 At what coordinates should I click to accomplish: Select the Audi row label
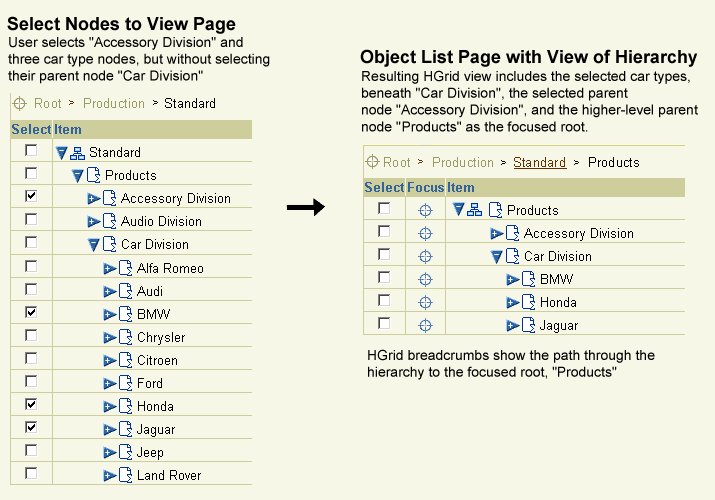150,291
